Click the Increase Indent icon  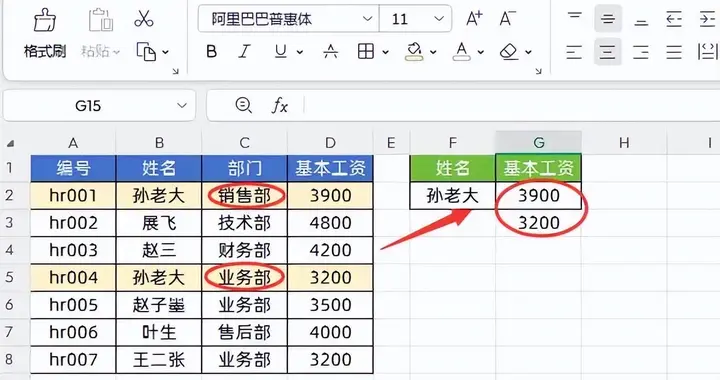coord(707,19)
